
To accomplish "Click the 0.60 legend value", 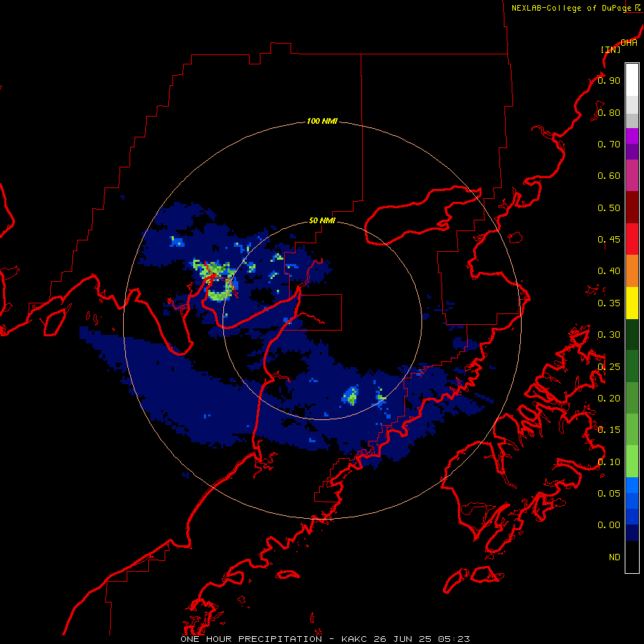I will [609, 176].
